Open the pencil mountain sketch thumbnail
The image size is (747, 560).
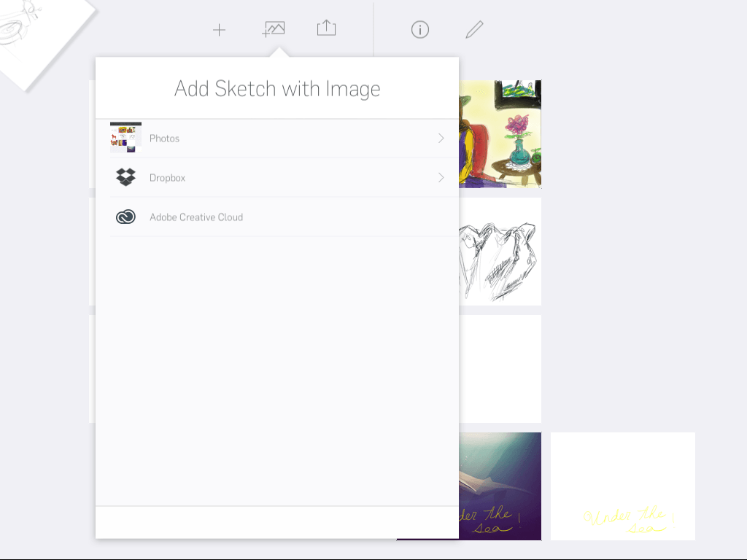500,252
